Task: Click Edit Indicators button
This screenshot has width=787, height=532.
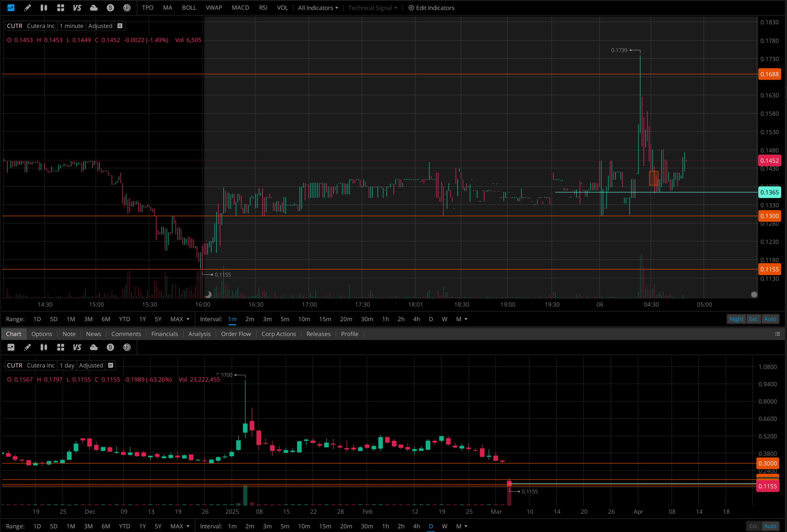Action: click(431, 8)
